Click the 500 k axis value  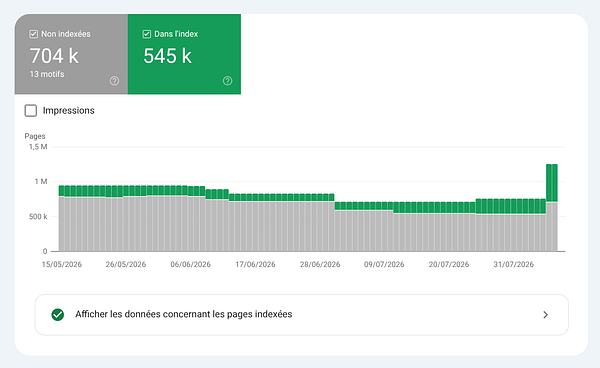(x=38, y=217)
